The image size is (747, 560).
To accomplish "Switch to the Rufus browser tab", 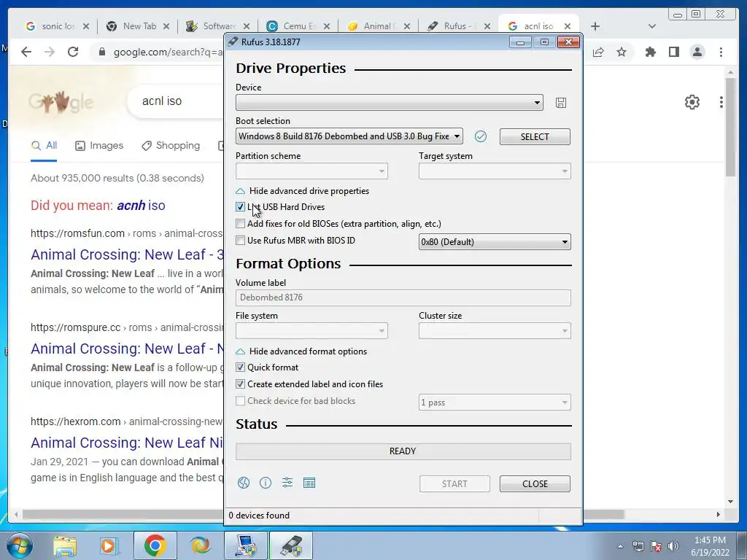I will [x=458, y=26].
